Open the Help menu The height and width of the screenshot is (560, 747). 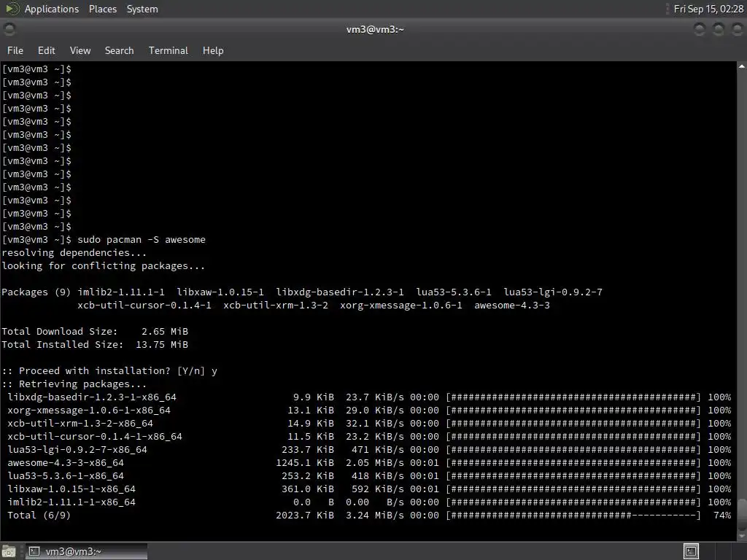[x=213, y=50]
